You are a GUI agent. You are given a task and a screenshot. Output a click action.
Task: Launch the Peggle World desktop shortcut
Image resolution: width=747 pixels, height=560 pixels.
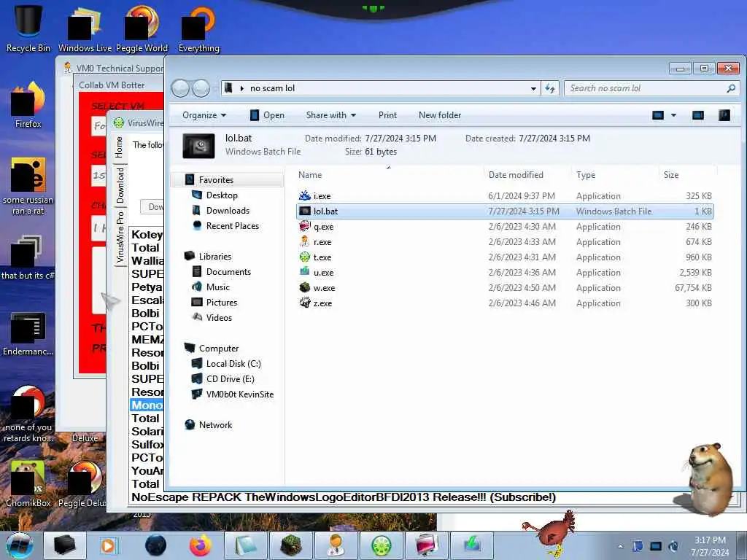point(142,28)
